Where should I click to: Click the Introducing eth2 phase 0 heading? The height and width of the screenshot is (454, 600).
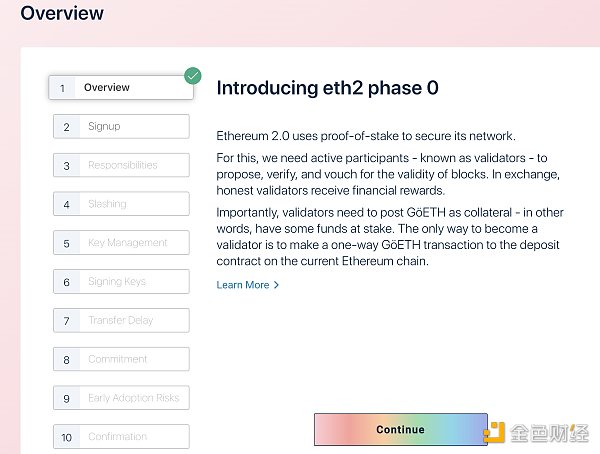327,88
